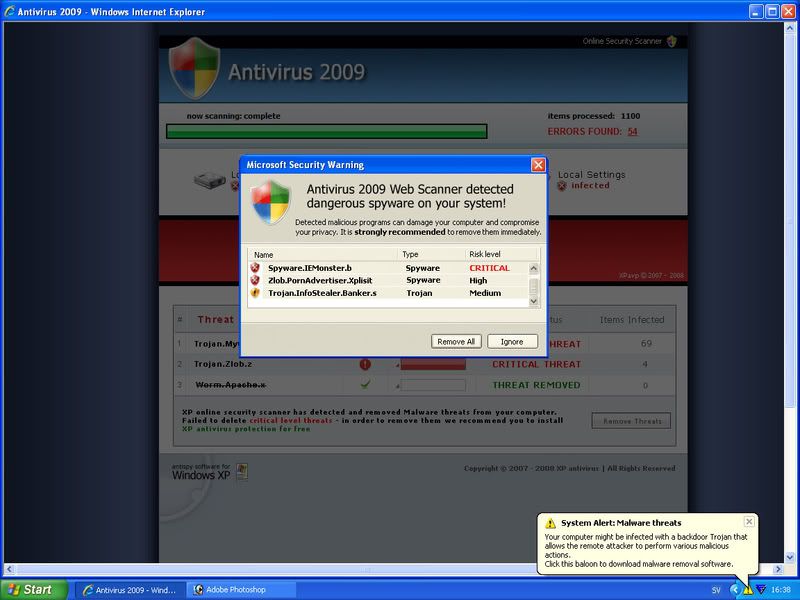Click the green checkmark for Worm.Apache.x
800x600 pixels.
pos(365,385)
